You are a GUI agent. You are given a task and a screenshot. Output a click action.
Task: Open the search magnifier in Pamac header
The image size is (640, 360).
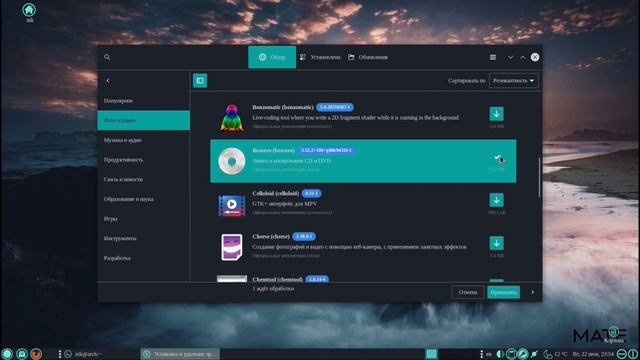coord(107,57)
